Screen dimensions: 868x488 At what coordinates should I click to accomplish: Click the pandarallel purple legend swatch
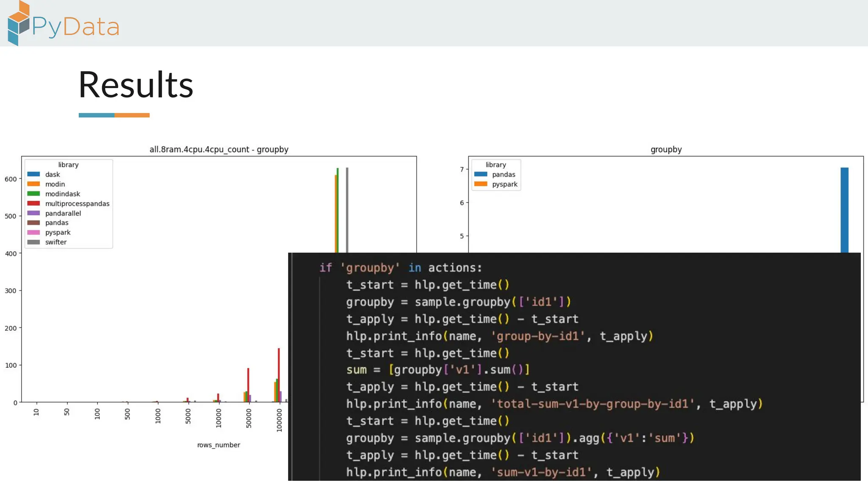pyautogui.click(x=33, y=213)
